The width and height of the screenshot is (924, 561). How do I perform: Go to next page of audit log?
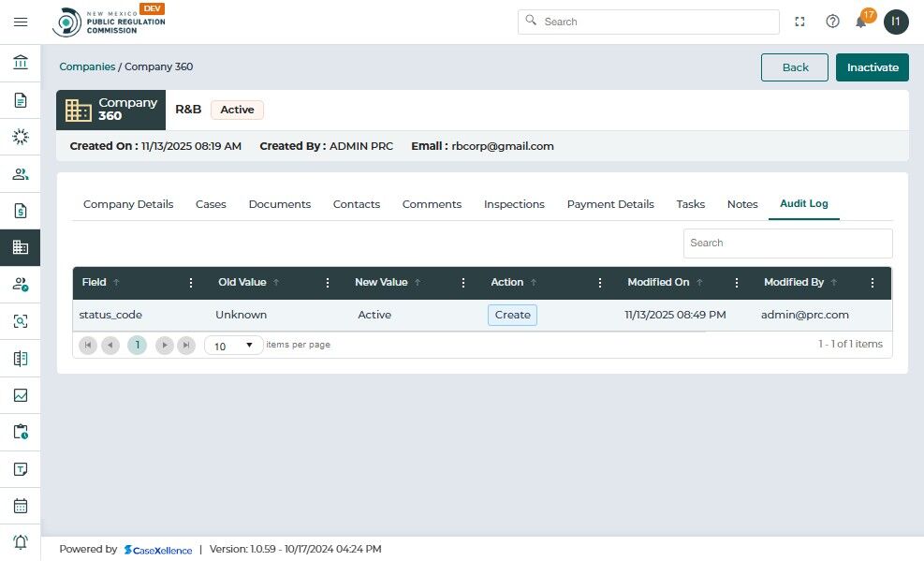click(x=165, y=346)
